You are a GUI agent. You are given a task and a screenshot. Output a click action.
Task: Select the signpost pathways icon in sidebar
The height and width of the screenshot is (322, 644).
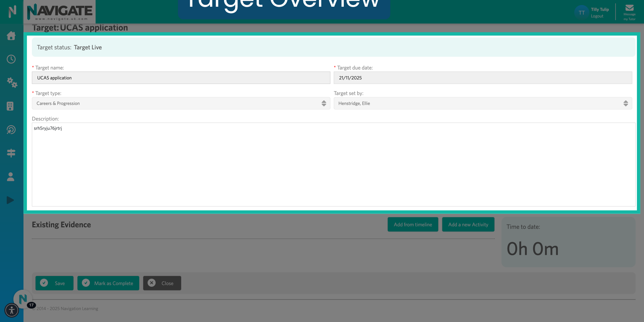[11, 153]
